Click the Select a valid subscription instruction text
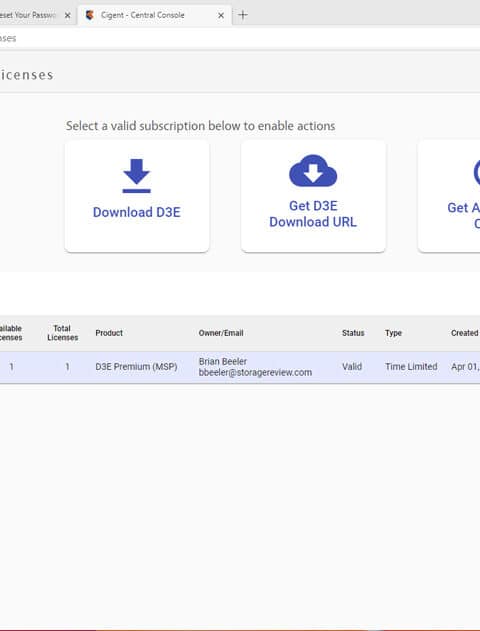The image size is (480, 631). point(200,126)
